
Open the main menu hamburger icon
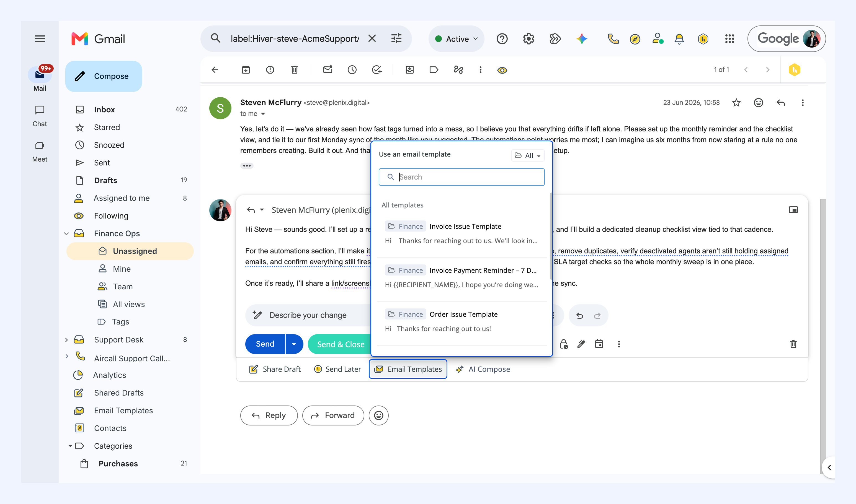pos(40,39)
